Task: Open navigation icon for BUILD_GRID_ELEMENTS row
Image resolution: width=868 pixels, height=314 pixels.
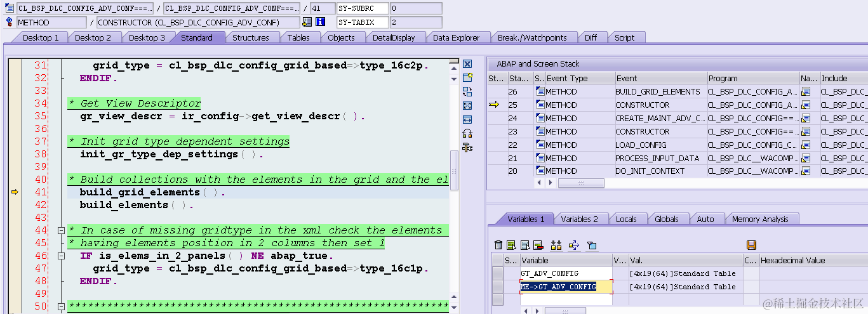Action: (x=806, y=92)
